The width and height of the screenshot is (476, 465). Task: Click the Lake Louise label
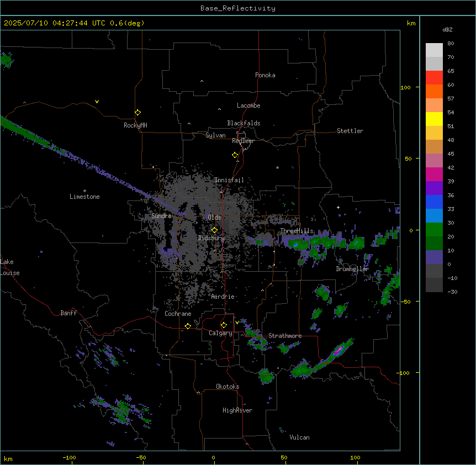point(10,267)
